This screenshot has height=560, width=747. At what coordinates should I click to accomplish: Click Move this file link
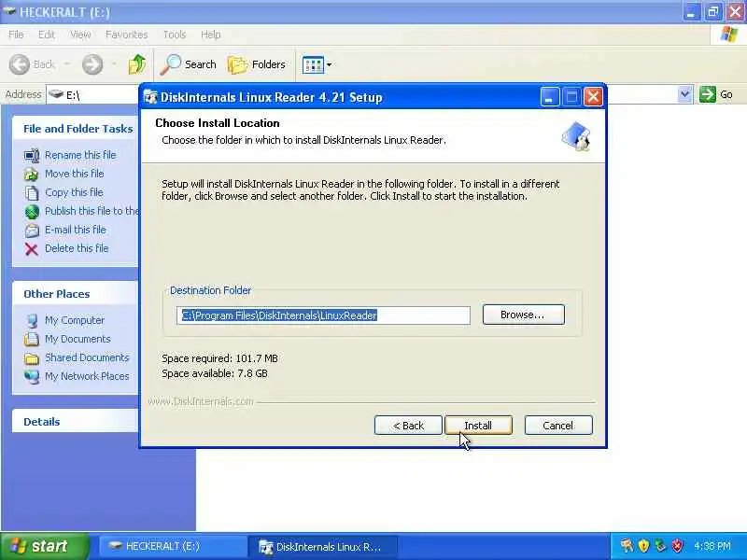pos(75,174)
